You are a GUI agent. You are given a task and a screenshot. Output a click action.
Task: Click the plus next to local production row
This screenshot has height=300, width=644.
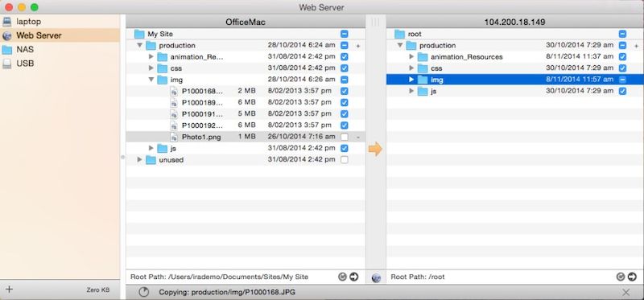(x=358, y=46)
